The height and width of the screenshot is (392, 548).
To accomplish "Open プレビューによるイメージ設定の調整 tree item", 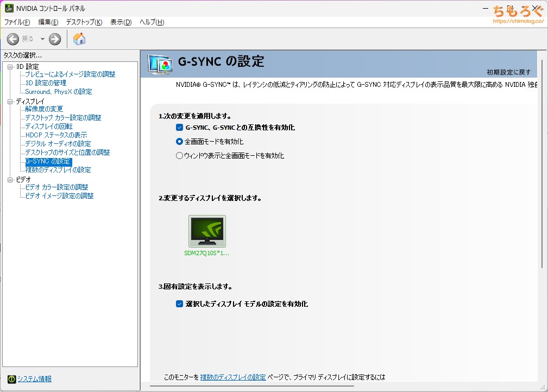I will [x=70, y=74].
